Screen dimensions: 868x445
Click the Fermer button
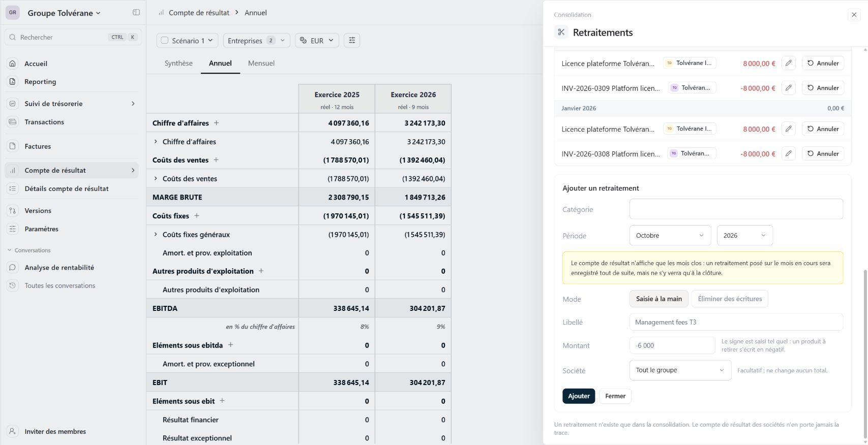[x=615, y=396]
